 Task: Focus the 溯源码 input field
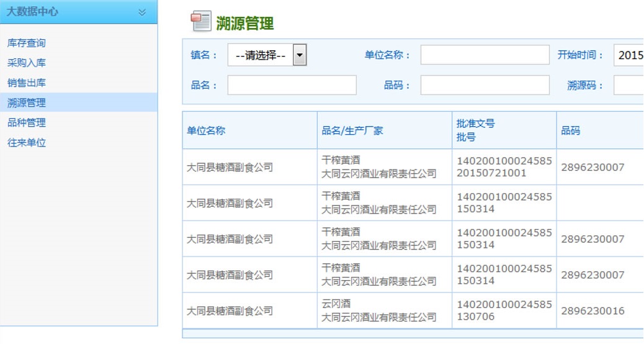pos(628,85)
